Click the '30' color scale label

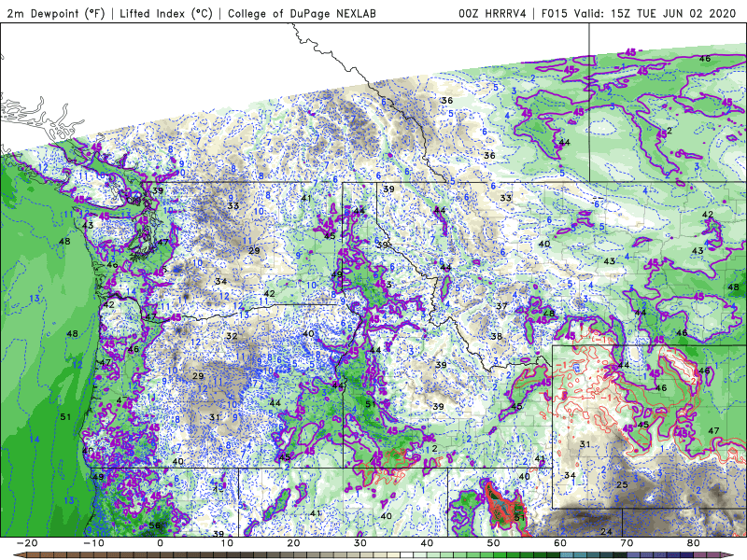coord(360,543)
